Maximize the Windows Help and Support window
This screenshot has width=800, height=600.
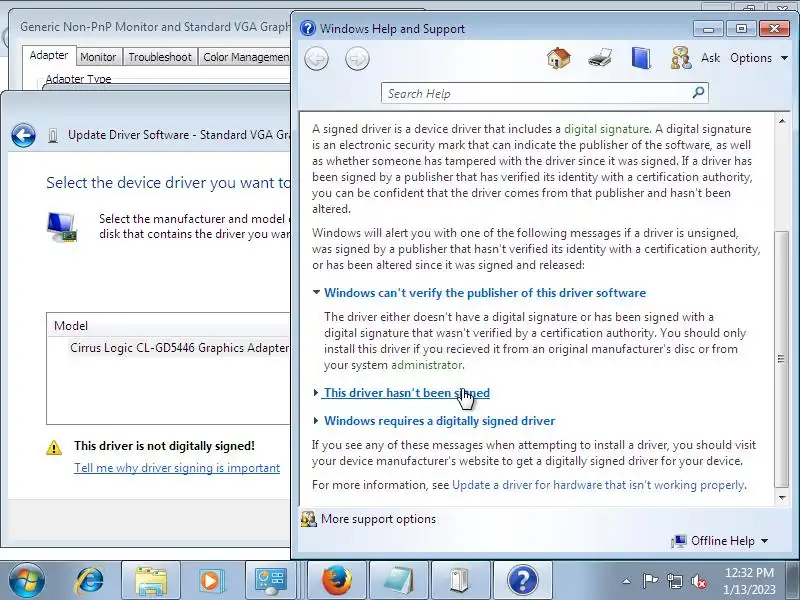coord(741,29)
